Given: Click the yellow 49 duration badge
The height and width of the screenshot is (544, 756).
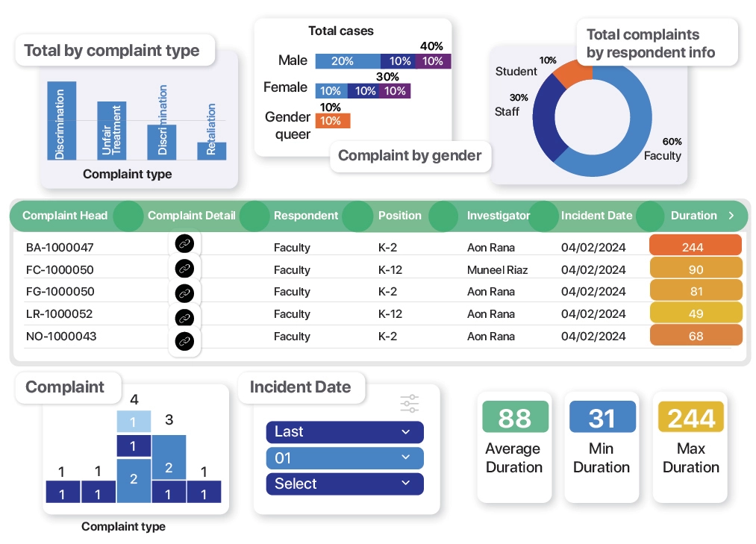Looking at the screenshot, I should (696, 313).
